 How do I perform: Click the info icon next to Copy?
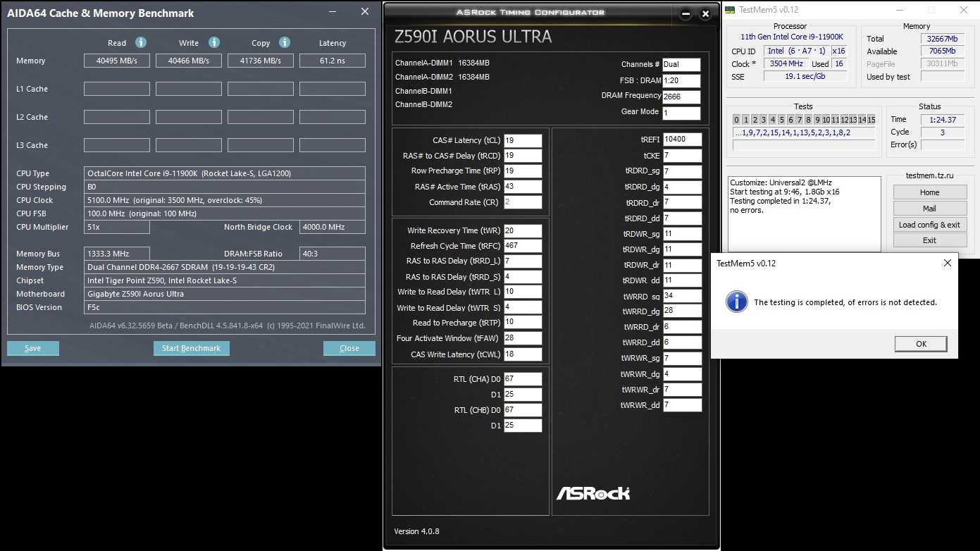point(285,42)
